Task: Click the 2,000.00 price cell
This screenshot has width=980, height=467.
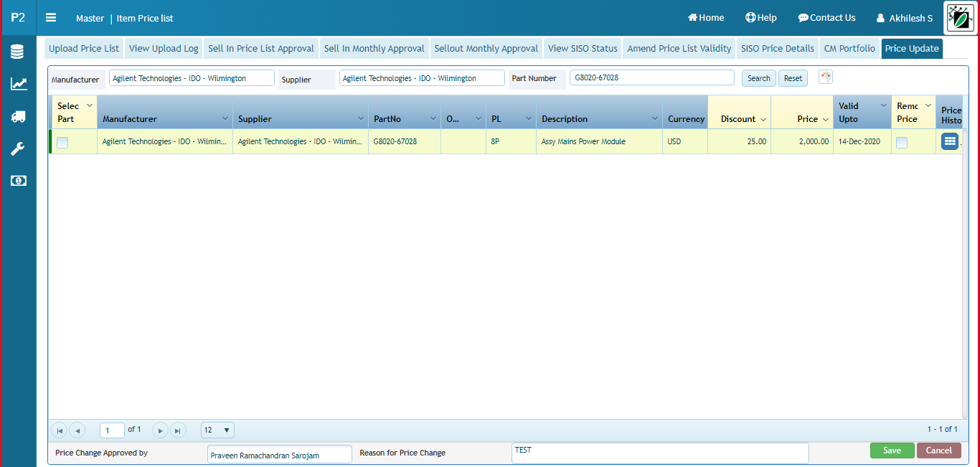Action: (802, 142)
